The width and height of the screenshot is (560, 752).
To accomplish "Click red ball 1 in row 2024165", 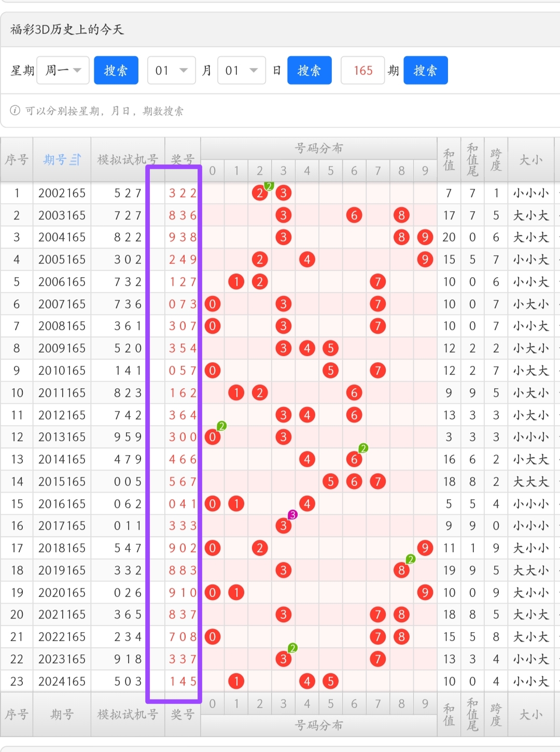I will [236, 681].
